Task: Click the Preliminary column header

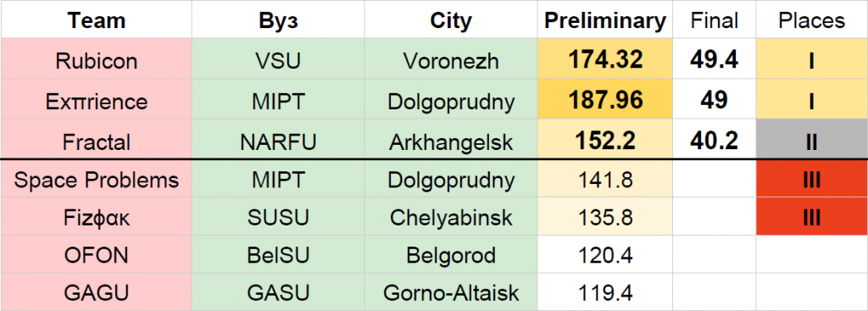Action: pos(605,20)
